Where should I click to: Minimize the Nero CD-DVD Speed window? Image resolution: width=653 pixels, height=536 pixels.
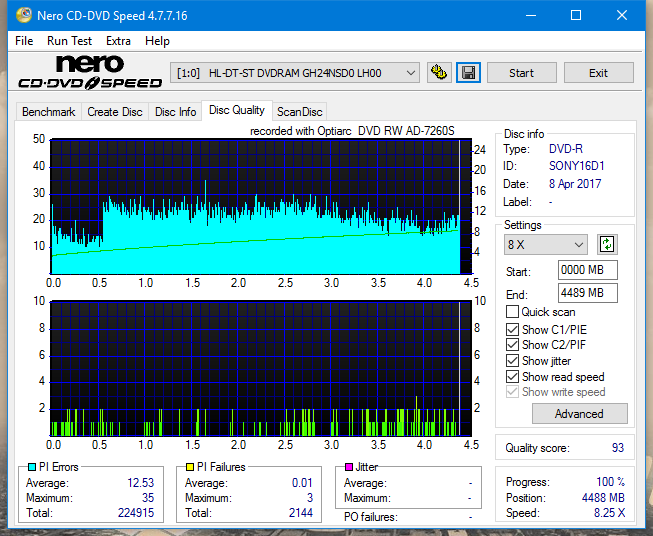(531, 15)
